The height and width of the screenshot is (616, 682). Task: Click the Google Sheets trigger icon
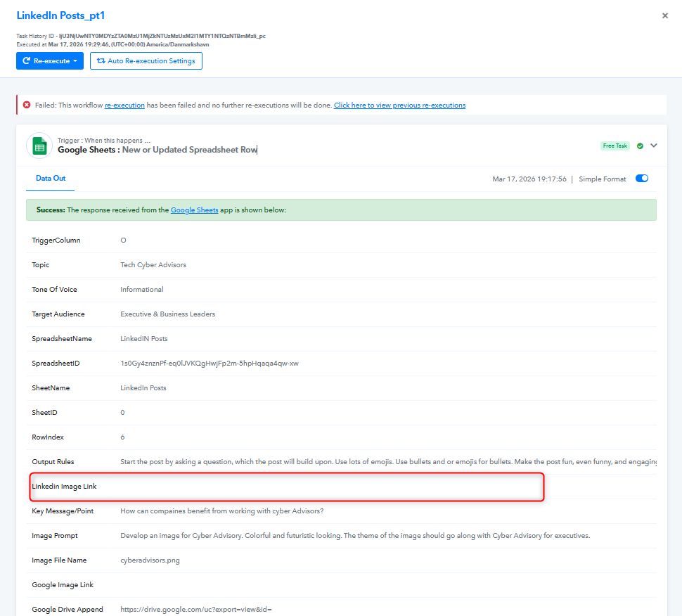pyautogui.click(x=39, y=146)
